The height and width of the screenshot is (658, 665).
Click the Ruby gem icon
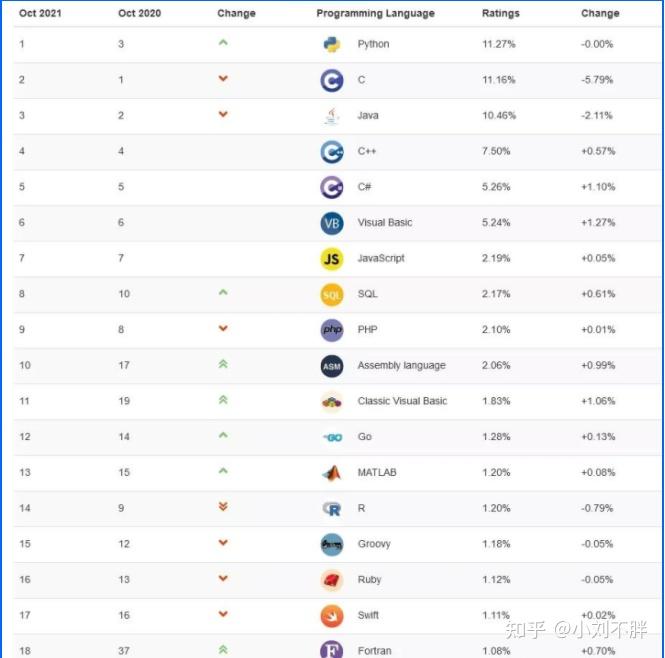pos(332,580)
